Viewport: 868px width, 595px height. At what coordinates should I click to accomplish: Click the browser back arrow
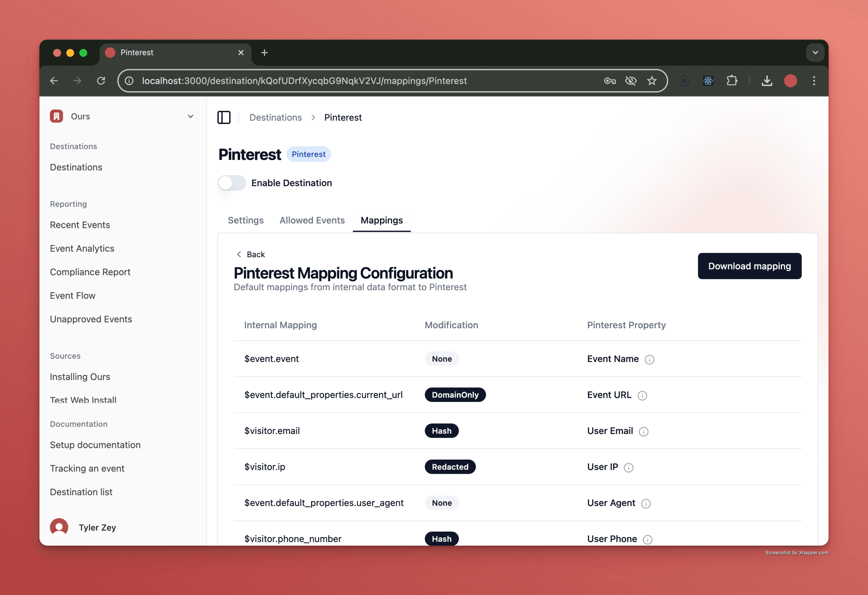pos(54,81)
